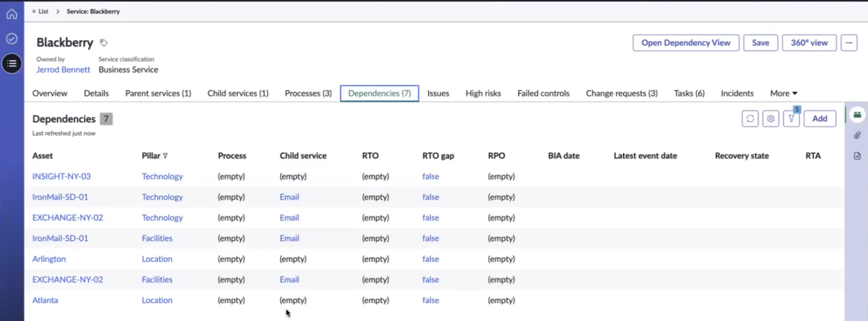Open the Incidents tab
The width and height of the screenshot is (868, 321).
(x=737, y=93)
